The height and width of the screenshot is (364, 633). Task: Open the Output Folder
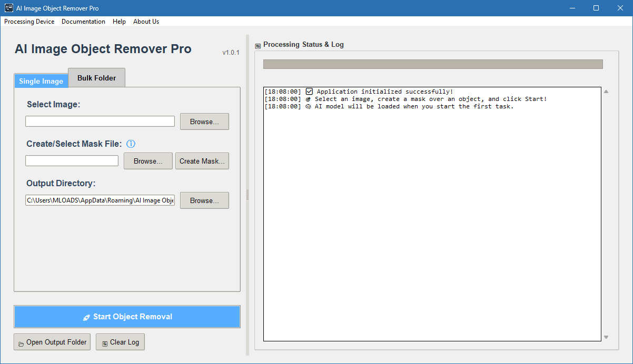point(52,342)
